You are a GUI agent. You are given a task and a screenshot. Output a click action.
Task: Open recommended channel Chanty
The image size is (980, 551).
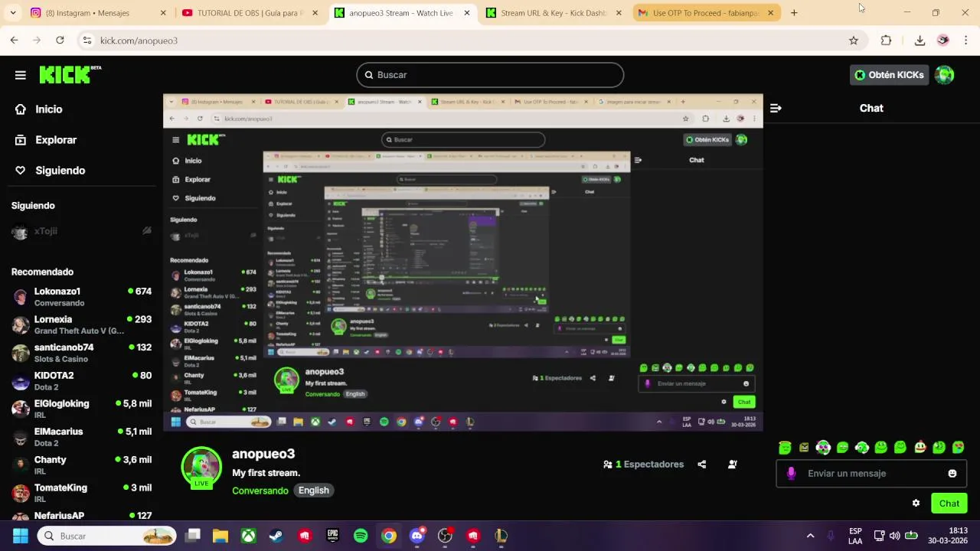pyautogui.click(x=81, y=465)
